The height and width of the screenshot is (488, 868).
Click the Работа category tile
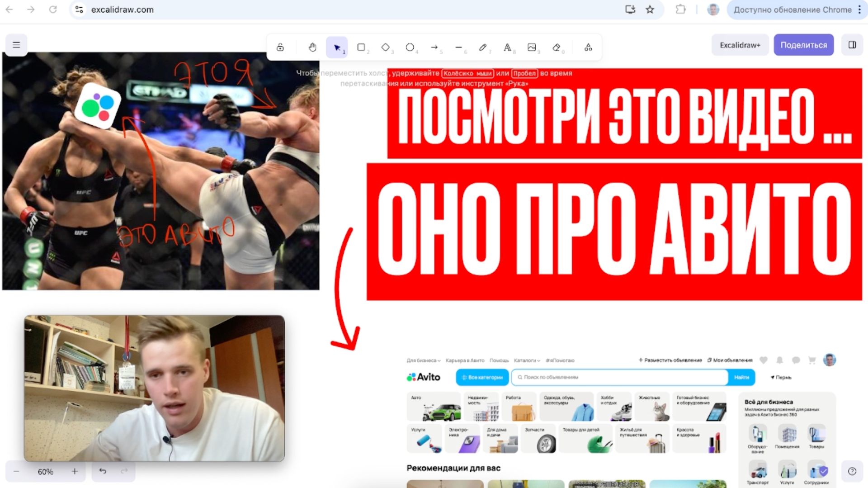click(519, 407)
